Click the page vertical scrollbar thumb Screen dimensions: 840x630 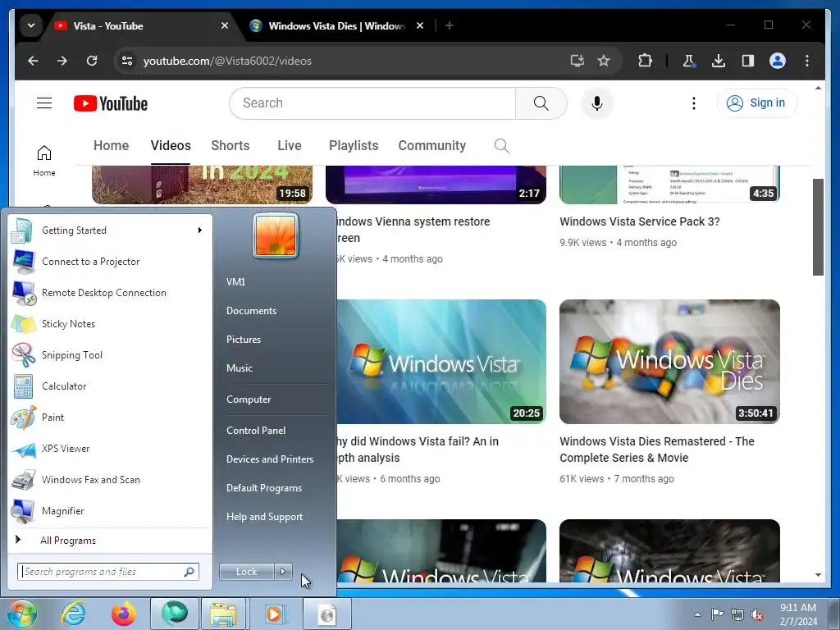click(x=818, y=227)
